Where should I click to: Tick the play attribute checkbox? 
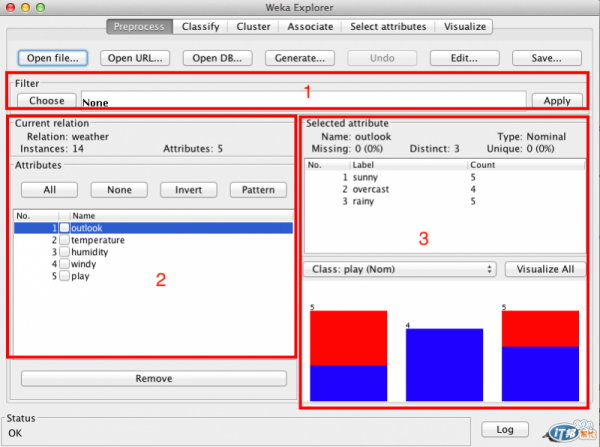pyautogui.click(x=65, y=276)
